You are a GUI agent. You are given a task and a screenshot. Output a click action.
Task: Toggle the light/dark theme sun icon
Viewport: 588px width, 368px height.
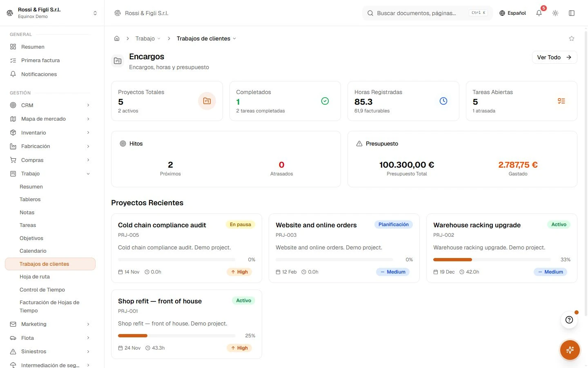point(555,13)
